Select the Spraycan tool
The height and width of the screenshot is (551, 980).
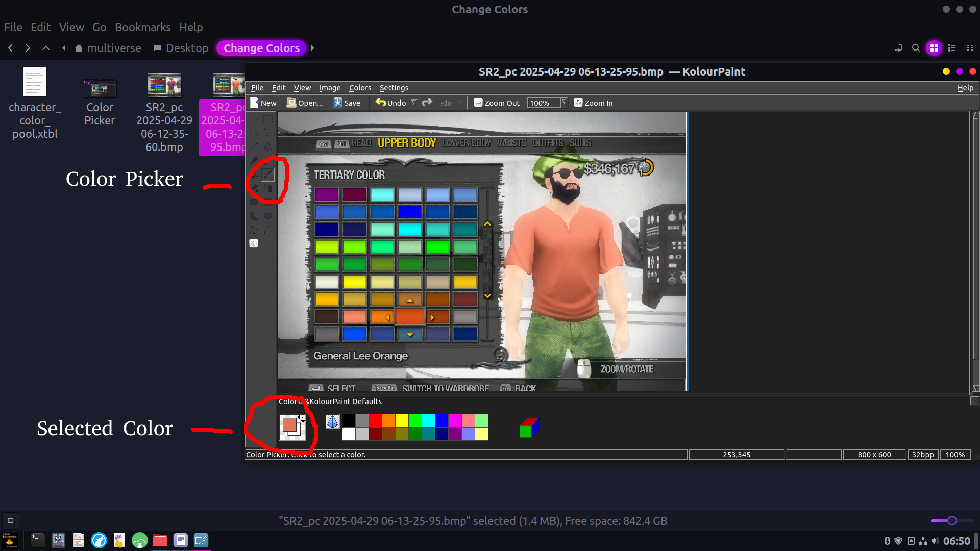pos(268,188)
